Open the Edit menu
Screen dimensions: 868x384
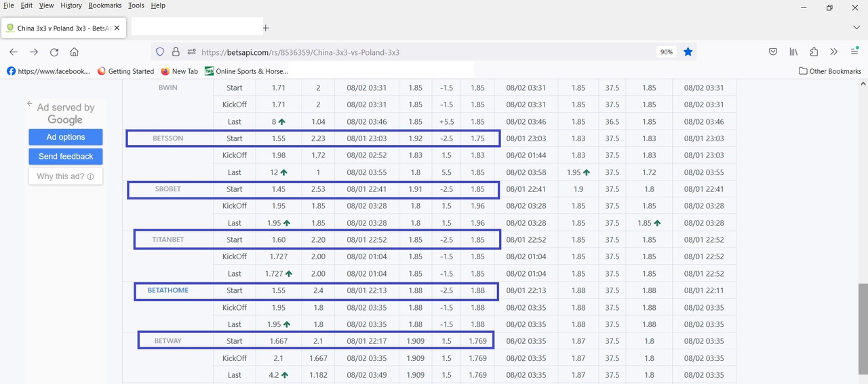[x=26, y=5]
